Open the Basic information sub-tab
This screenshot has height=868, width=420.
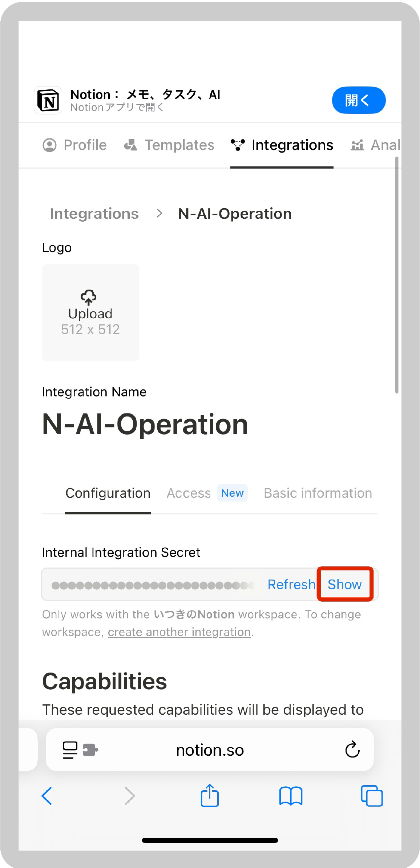click(x=318, y=493)
